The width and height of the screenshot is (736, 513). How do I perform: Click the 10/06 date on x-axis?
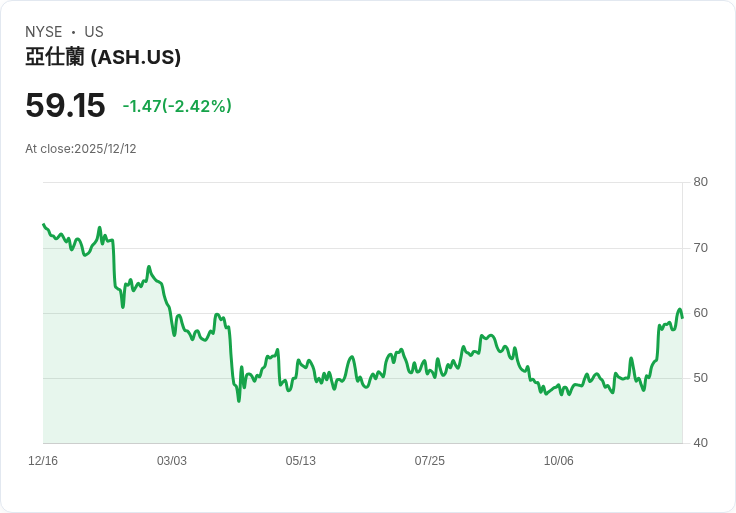click(x=559, y=461)
